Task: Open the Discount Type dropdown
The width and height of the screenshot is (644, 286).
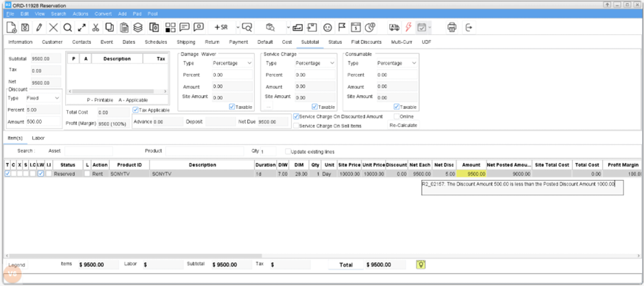Action: 43,98
